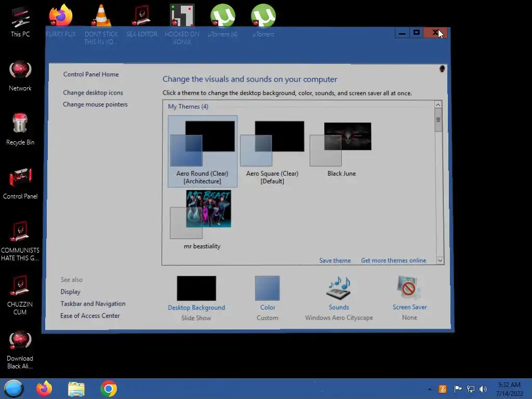Minimize the Personalization window

[x=402, y=33]
